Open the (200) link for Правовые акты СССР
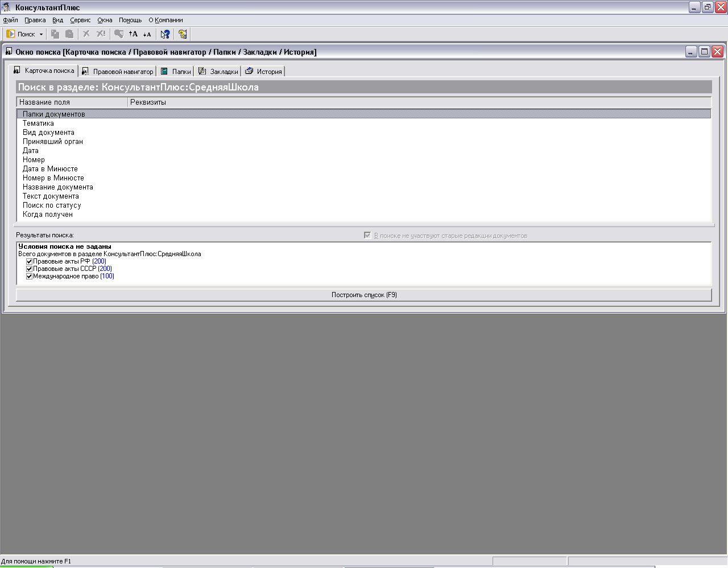728x568 pixels. [x=105, y=269]
